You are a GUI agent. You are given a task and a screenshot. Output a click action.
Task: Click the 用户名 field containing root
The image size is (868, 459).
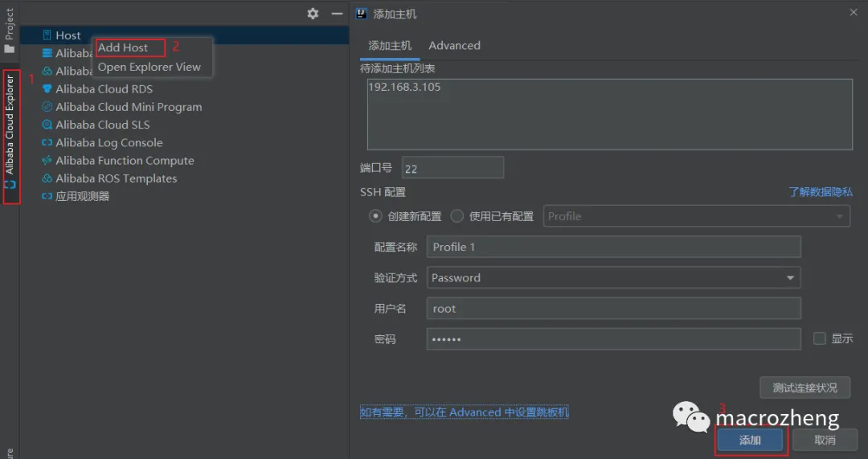613,309
